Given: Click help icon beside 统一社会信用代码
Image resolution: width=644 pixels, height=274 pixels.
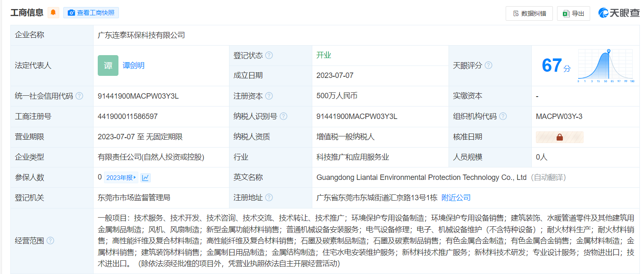Looking at the screenshot, I should 79,96.
